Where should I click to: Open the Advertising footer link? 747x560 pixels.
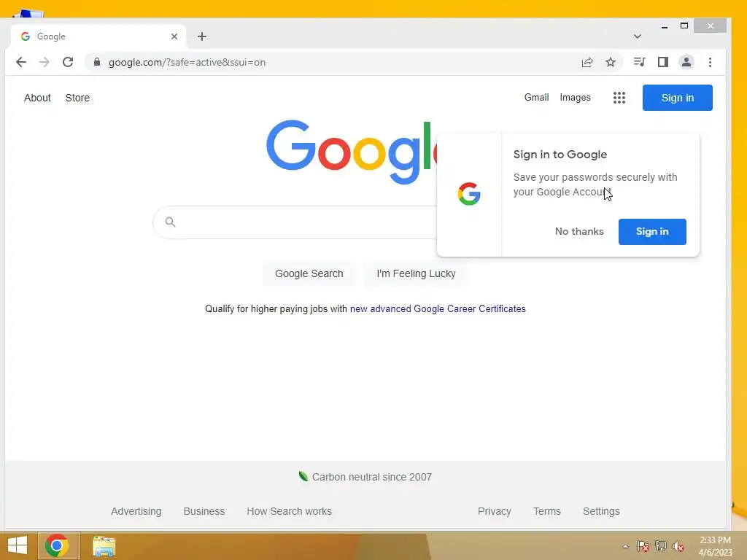click(136, 511)
